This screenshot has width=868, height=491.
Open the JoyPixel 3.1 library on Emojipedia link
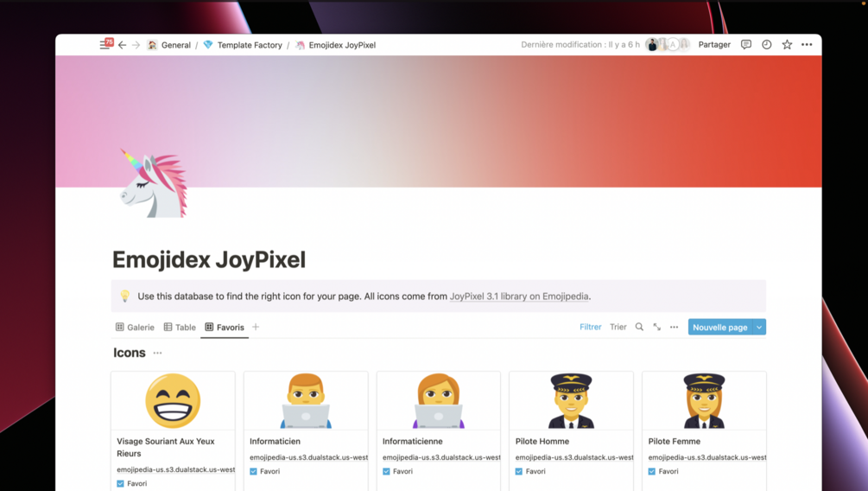tap(519, 296)
